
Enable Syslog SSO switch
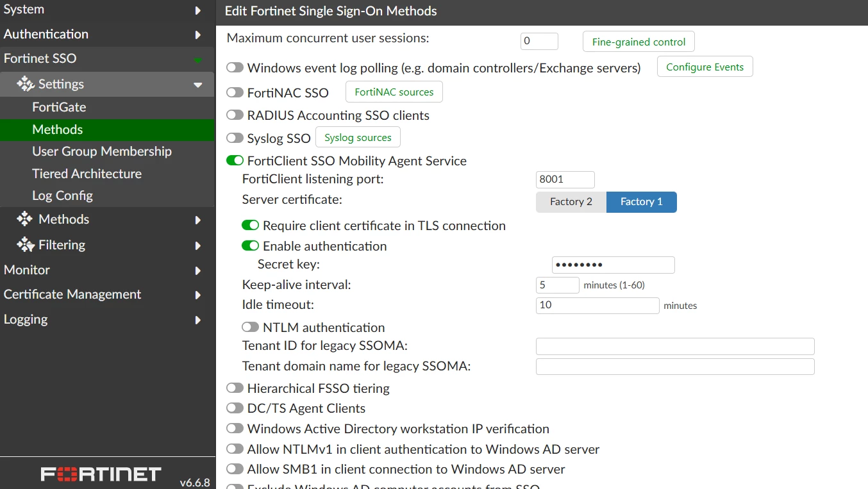[x=235, y=138]
